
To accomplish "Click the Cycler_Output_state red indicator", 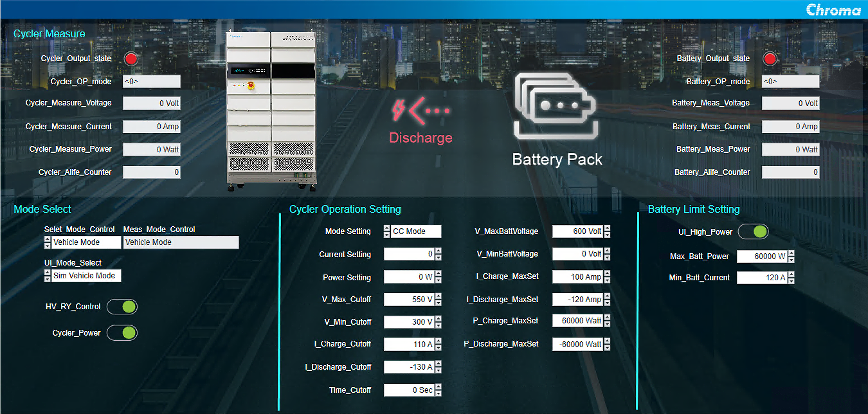I will (x=131, y=59).
